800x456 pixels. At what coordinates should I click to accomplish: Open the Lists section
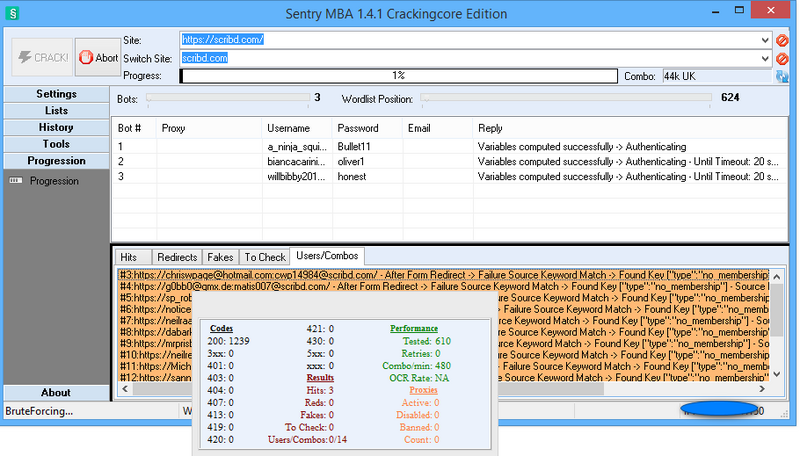56,111
